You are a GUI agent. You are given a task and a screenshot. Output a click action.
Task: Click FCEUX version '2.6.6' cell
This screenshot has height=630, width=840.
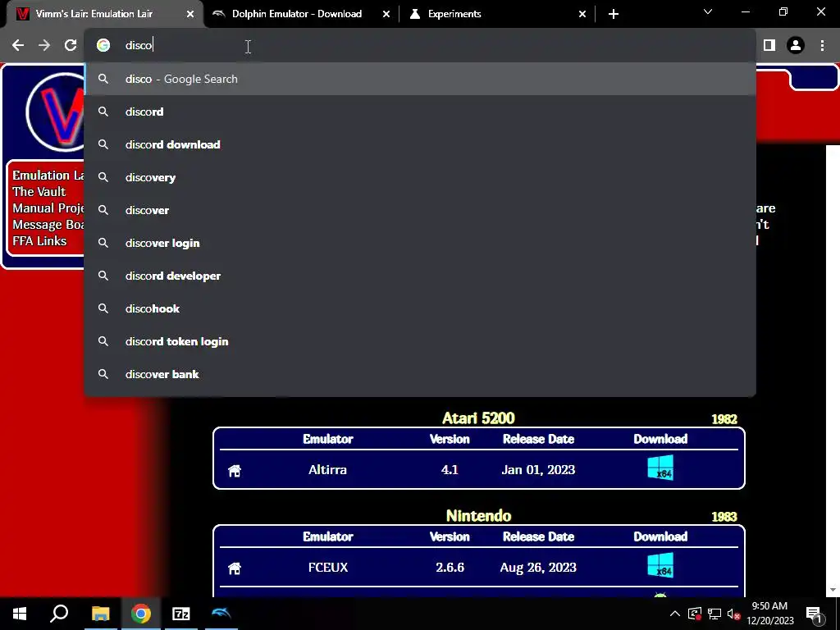[450, 568]
